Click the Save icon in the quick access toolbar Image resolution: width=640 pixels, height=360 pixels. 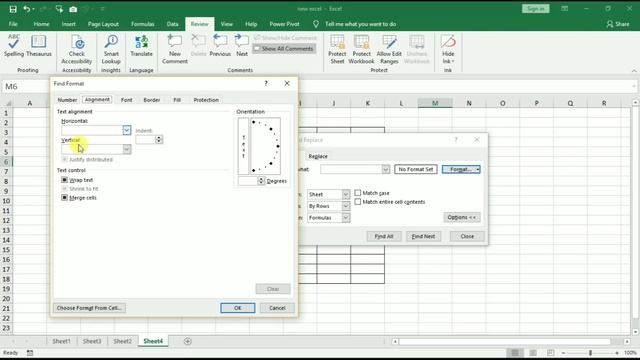(x=13, y=9)
